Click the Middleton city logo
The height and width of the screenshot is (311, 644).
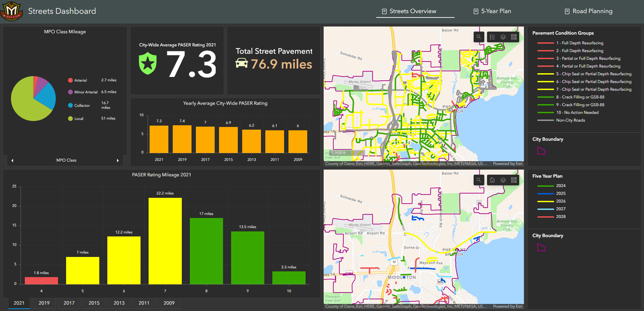(x=11, y=11)
